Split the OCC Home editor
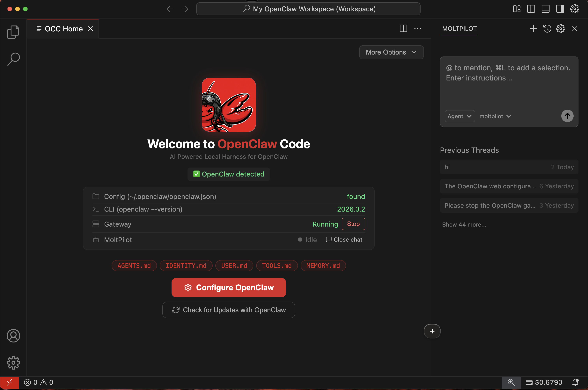This screenshot has height=390, width=588. (403, 29)
